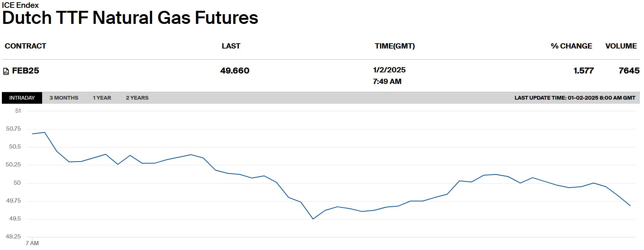The width and height of the screenshot is (644, 250).
Task: Click the Dutch TTF Natural Gas Futures title
Action: coord(130,18)
